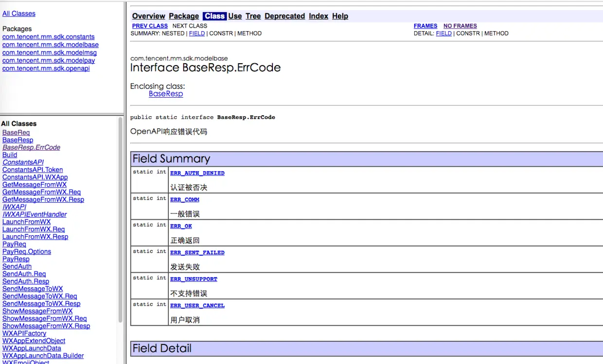Open the ERR_SENT_FAILED field link
The height and width of the screenshot is (364, 603).
pyautogui.click(x=197, y=253)
